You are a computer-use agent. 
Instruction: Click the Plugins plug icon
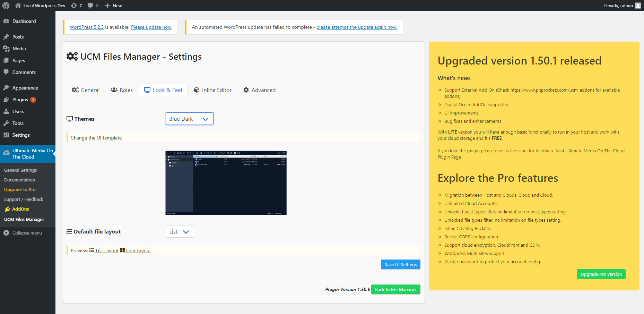pos(6,100)
